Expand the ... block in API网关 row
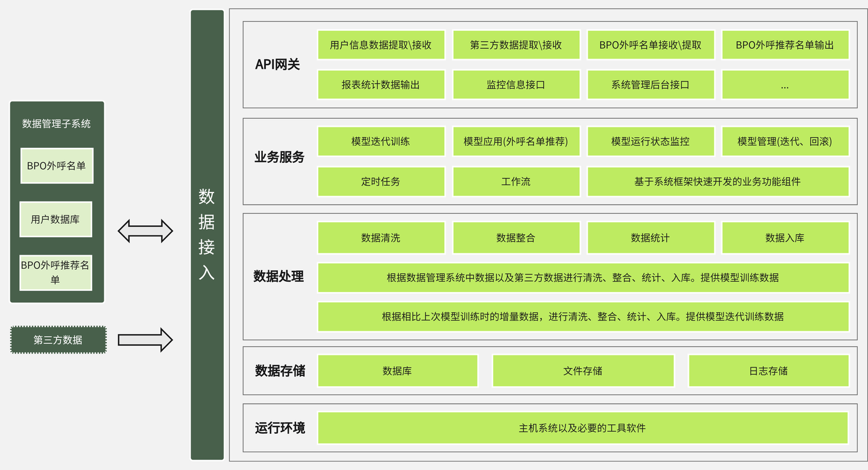 pos(785,84)
